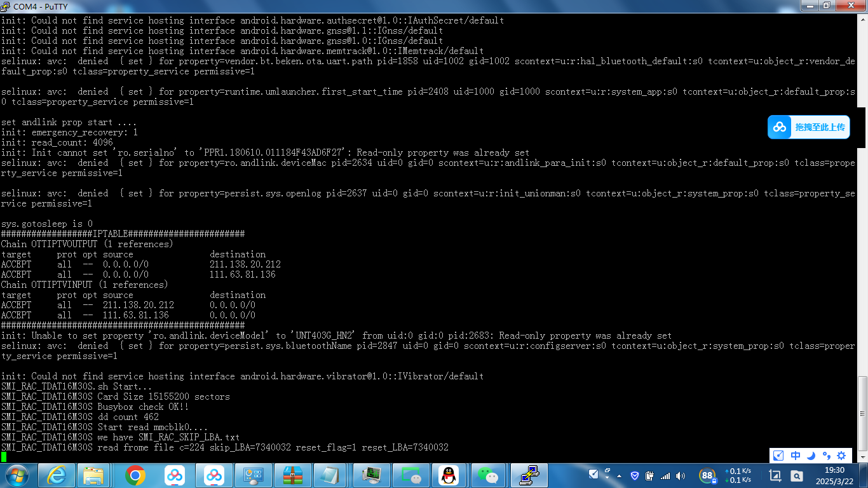Click the ro.serialno PPR1.180610 line
This screenshot has height=488, width=868.
tap(265, 152)
